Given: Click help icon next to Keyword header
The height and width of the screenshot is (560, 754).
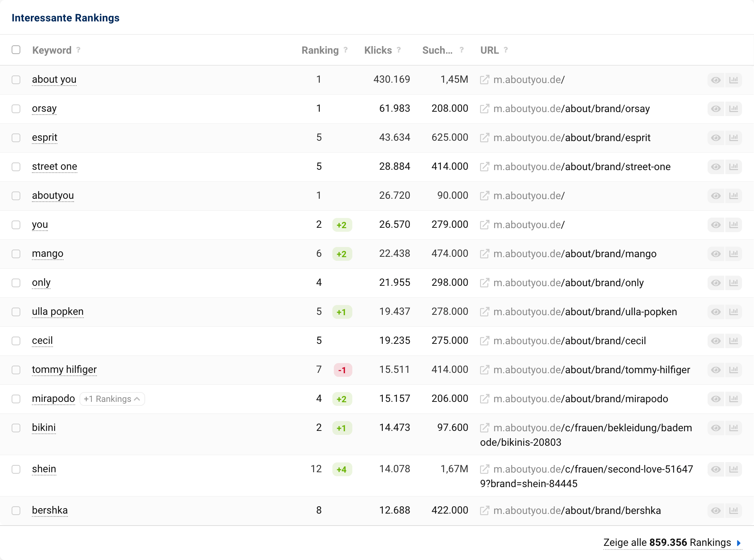Looking at the screenshot, I should coord(78,50).
